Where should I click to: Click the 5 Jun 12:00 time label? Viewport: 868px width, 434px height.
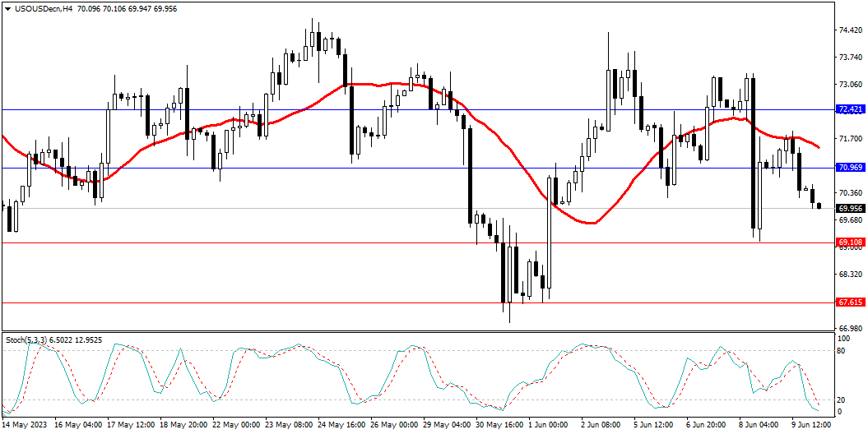(653, 425)
